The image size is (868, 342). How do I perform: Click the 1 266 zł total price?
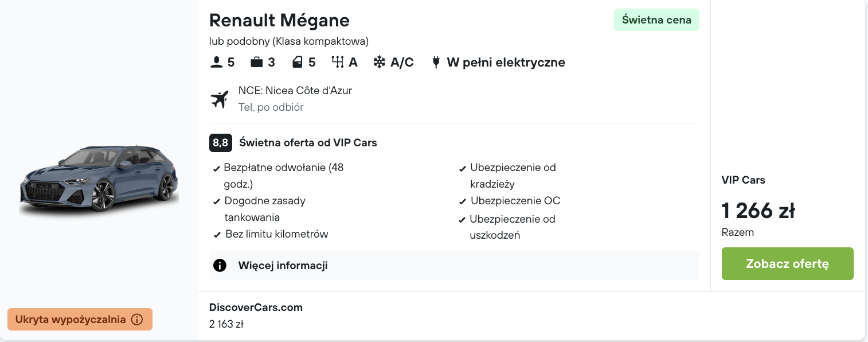[758, 211]
